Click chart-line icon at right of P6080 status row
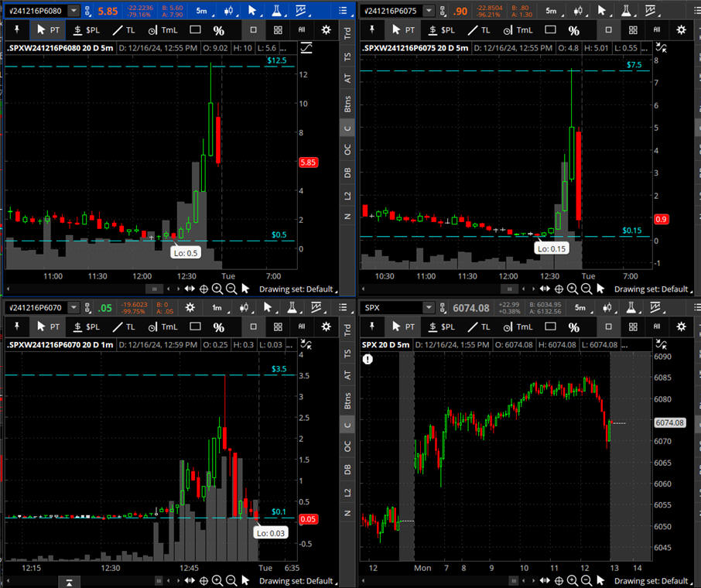The height and width of the screenshot is (588, 701). [x=306, y=48]
